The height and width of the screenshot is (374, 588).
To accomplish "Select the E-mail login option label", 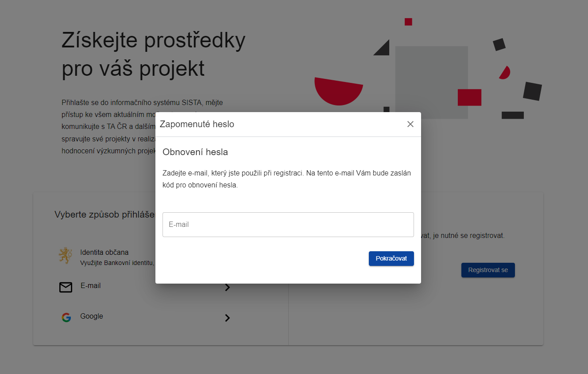I will pos(91,286).
